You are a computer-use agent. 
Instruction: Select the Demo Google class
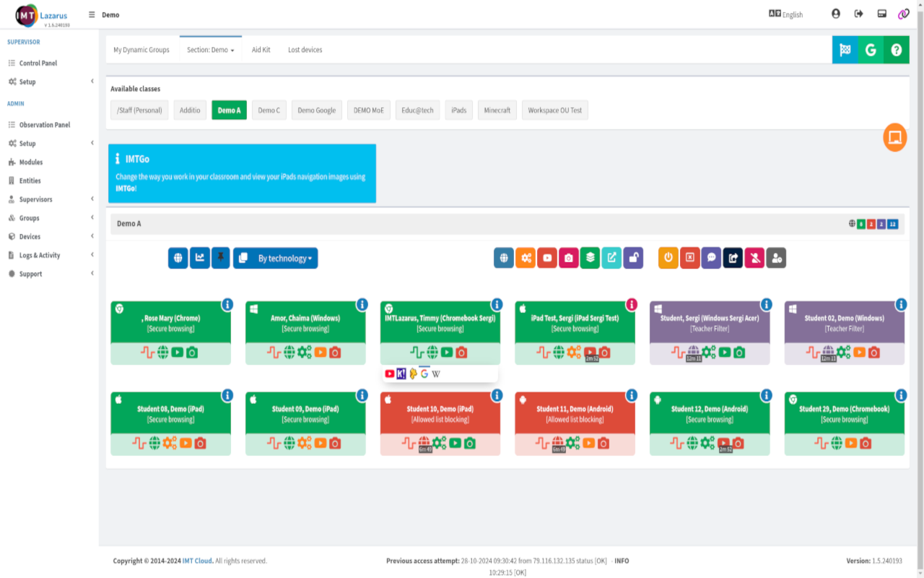point(316,110)
